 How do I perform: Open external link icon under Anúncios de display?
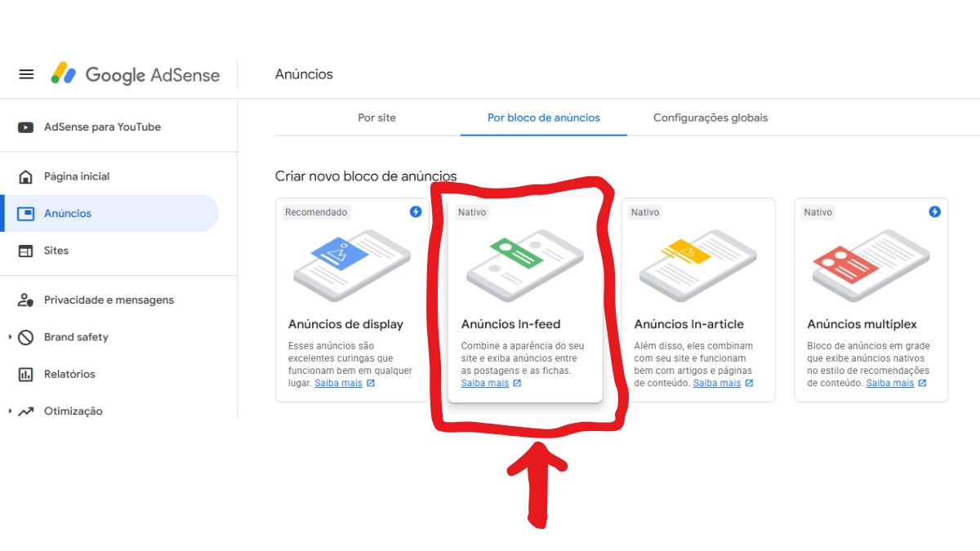tap(371, 383)
